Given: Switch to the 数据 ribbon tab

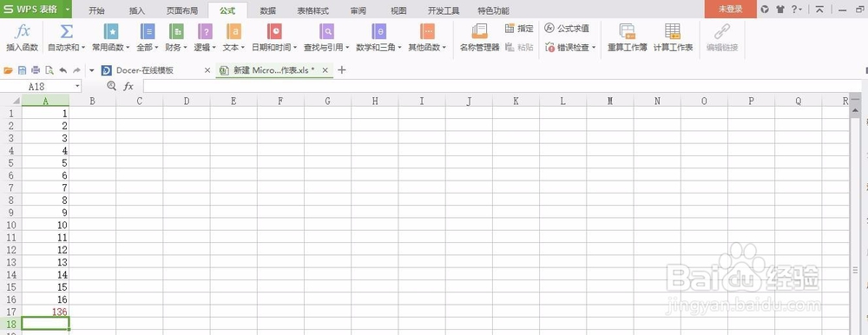Looking at the screenshot, I should coord(268,10).
